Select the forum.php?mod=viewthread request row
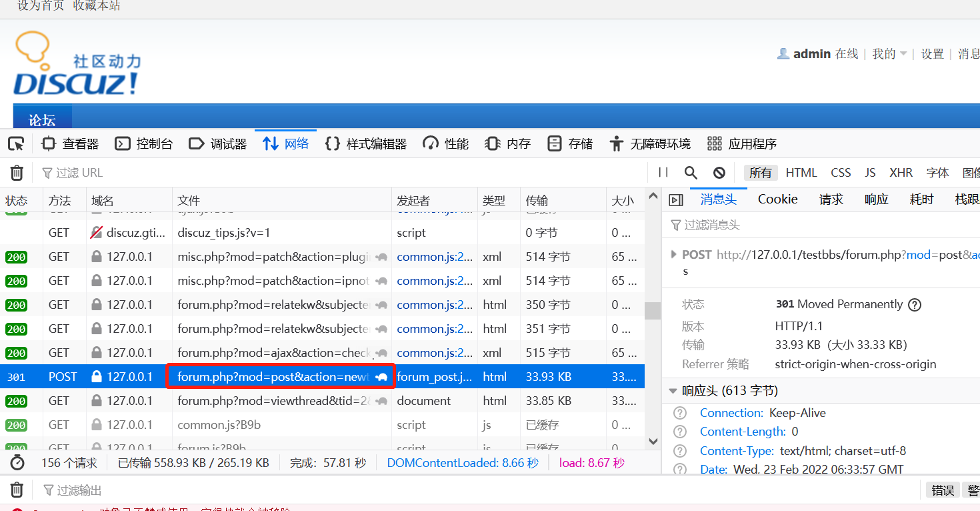This screenshot has width=980, height=511. (322, 401)
